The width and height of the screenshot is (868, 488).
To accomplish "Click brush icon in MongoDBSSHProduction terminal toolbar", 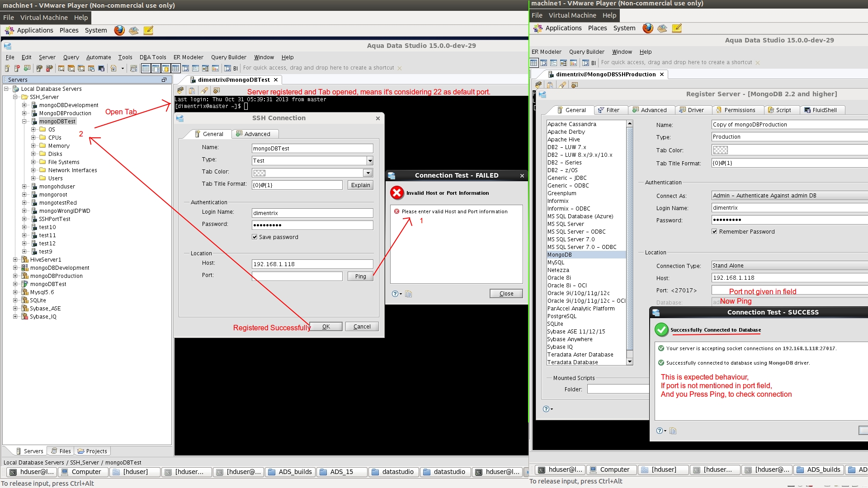I will [562, 85].
